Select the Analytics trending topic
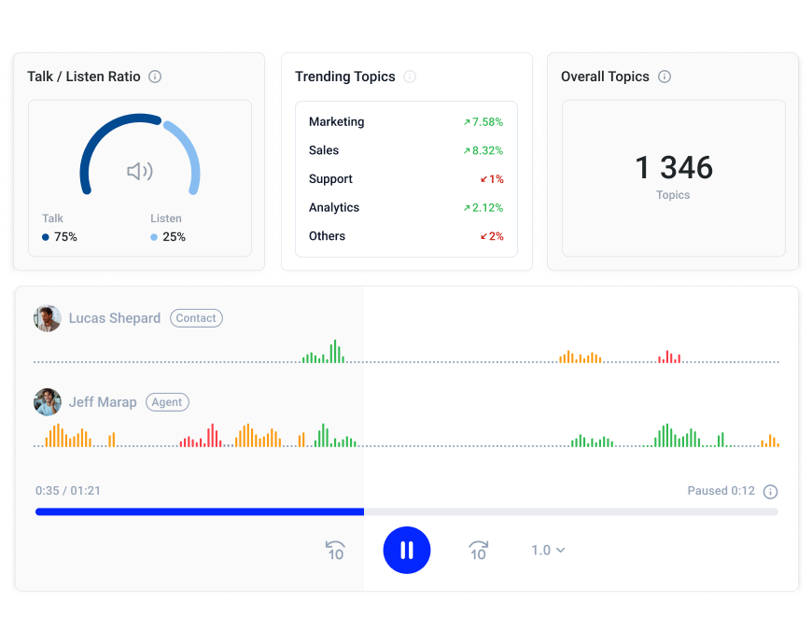The height and width of the screenshot is (644, 812). 334,208
